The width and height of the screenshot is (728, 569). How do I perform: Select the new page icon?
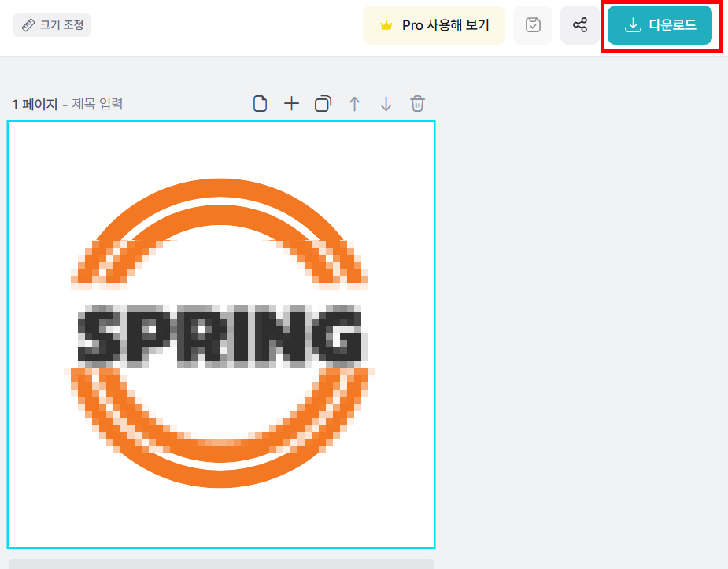(x=260, y=103)
